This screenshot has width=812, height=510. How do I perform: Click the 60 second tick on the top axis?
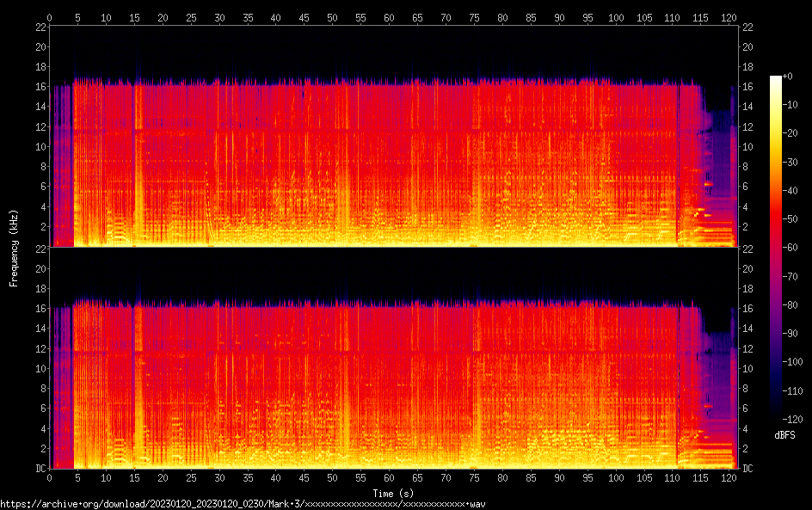pyautogui.click(x=389, y=17)
